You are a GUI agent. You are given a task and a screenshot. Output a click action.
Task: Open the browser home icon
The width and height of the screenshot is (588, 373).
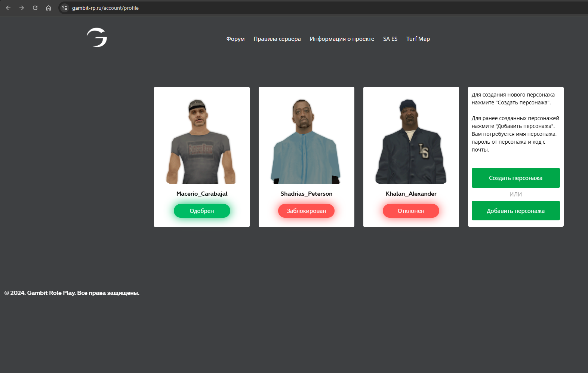click(x=49, y=8)
